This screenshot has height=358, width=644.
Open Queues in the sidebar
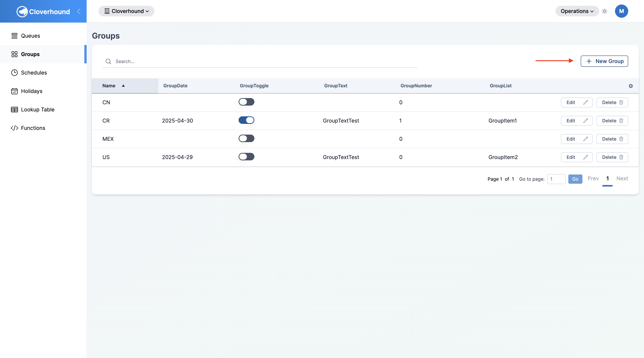point(43,36)
